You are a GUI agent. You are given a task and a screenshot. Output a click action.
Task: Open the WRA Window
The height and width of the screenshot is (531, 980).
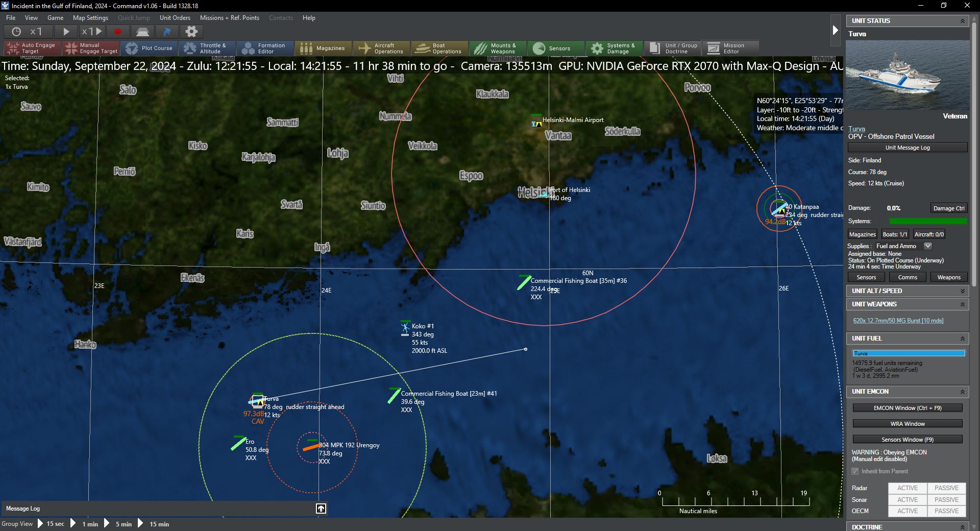tap(908, 424)
